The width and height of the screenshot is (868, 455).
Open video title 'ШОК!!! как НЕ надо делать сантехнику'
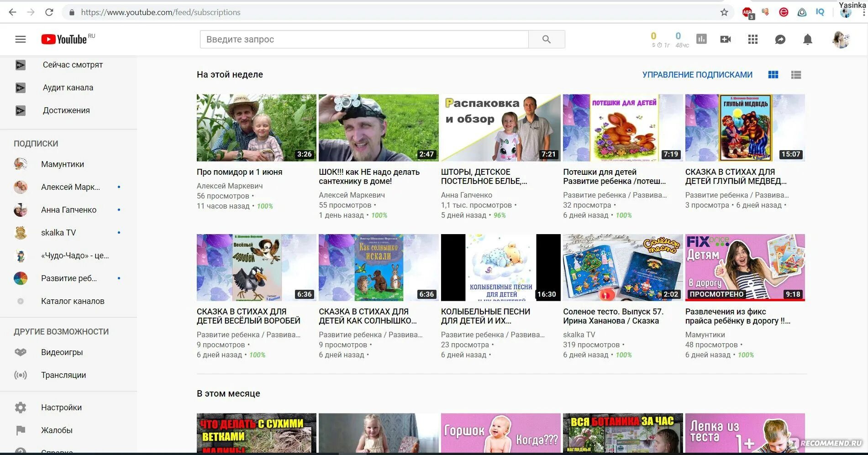pos(369,177)
